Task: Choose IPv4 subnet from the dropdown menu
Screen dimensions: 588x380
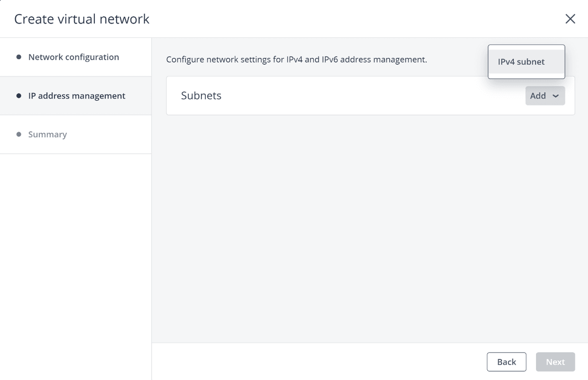Action: coord(521,62)
